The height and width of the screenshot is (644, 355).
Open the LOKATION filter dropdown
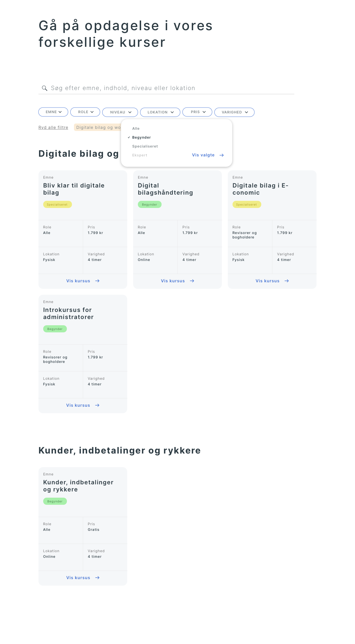tap(160, 112)
